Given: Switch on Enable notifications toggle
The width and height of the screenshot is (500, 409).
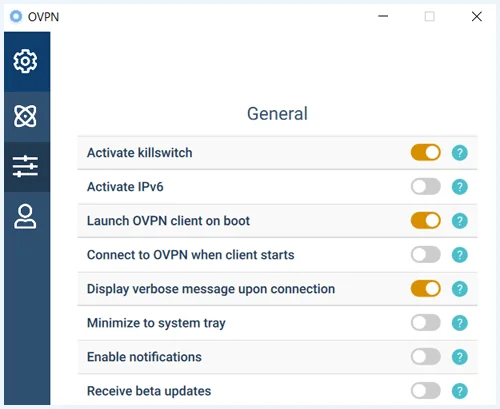Looking at the screenshot, I should [426, 357].
